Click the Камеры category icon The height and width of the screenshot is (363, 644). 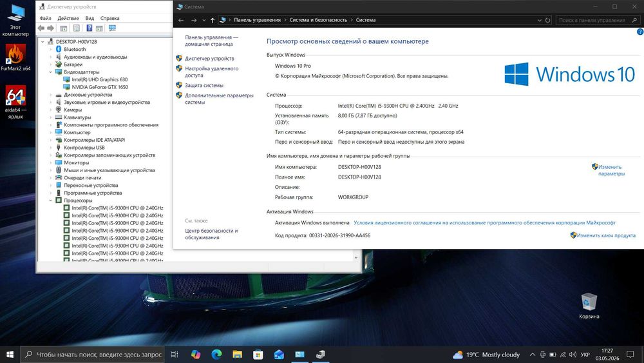59,110
